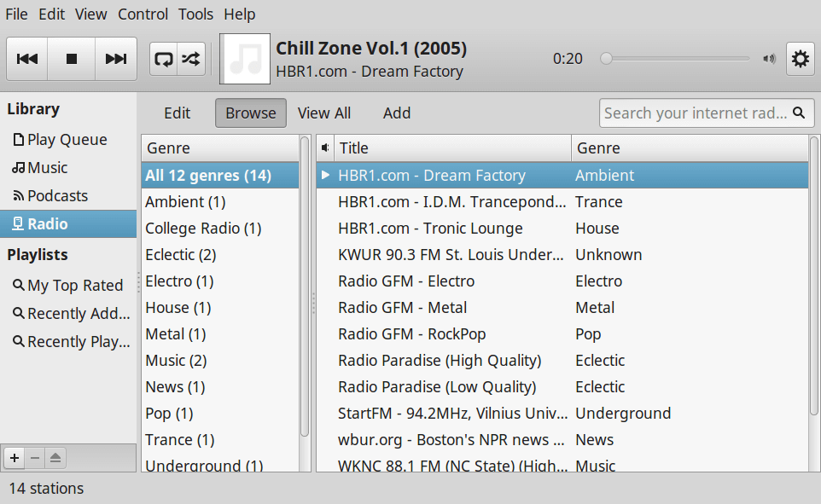The width and height of the screenshot is (821, 504).
Task: Click the volume speaker icon
Action: click(769, 59)
